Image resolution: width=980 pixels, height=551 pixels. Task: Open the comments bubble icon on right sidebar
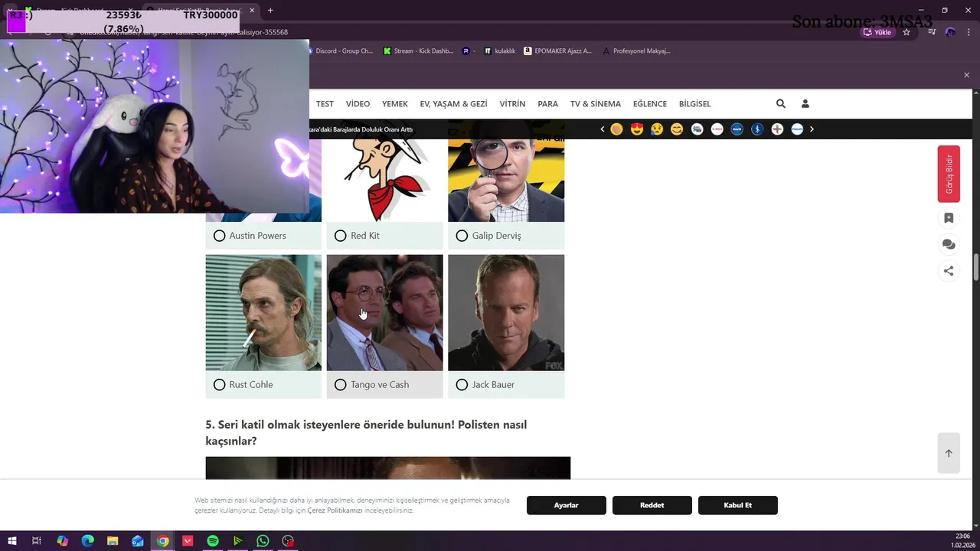tap(949, 244)
